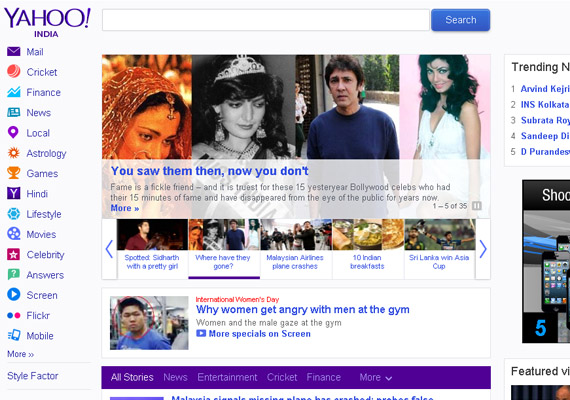Open headline You saw them then, now you don't
Screen dimensions: 570x400
pyautogui.click(x=210, y=171)
